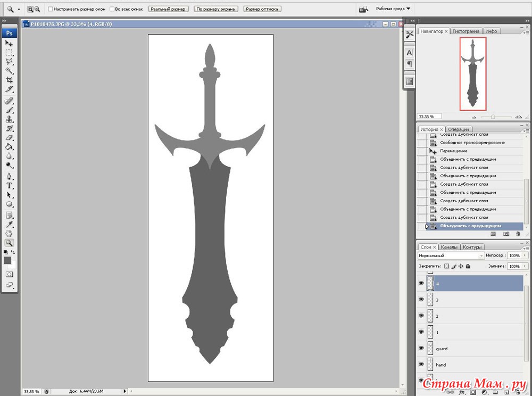
Task: Reset to default colors icon
Action: point(5,252)
